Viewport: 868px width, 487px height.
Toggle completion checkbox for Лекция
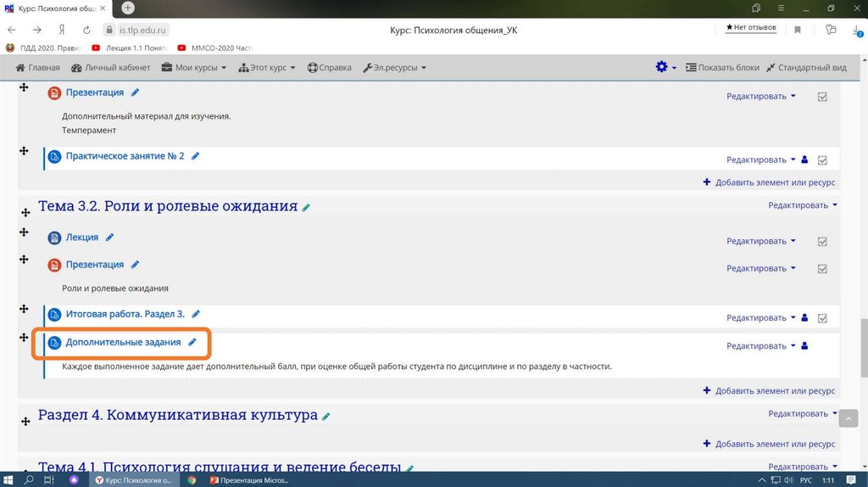(822, 242)
